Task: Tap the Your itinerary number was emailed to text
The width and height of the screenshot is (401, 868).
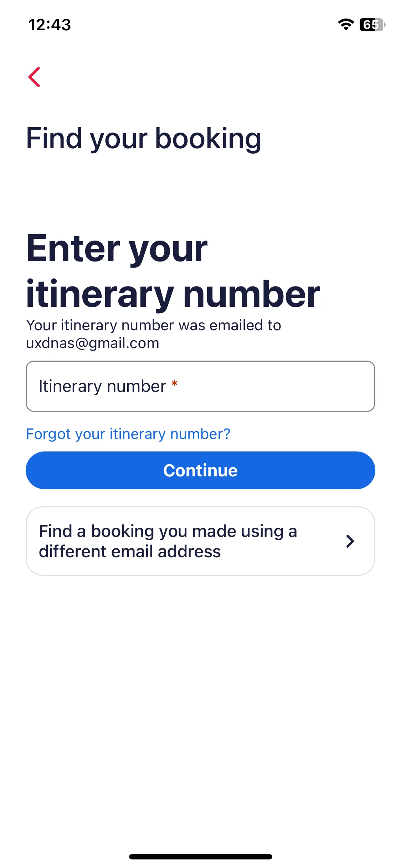Action: point(154,325)
